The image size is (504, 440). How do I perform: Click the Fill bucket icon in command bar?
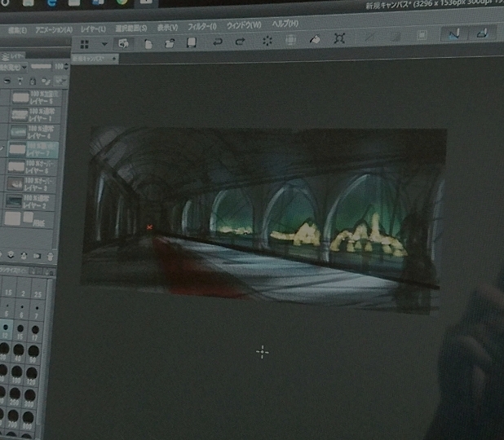click(315, 39)
